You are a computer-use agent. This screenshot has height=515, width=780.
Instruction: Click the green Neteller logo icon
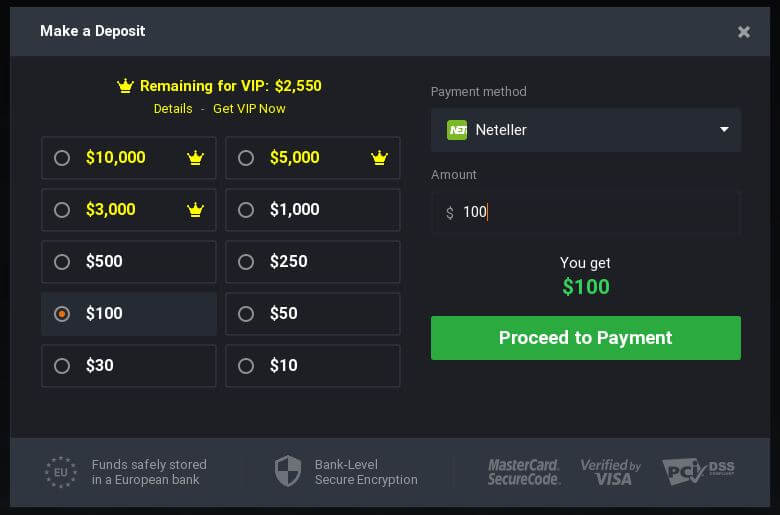click(x=457, y=130)
